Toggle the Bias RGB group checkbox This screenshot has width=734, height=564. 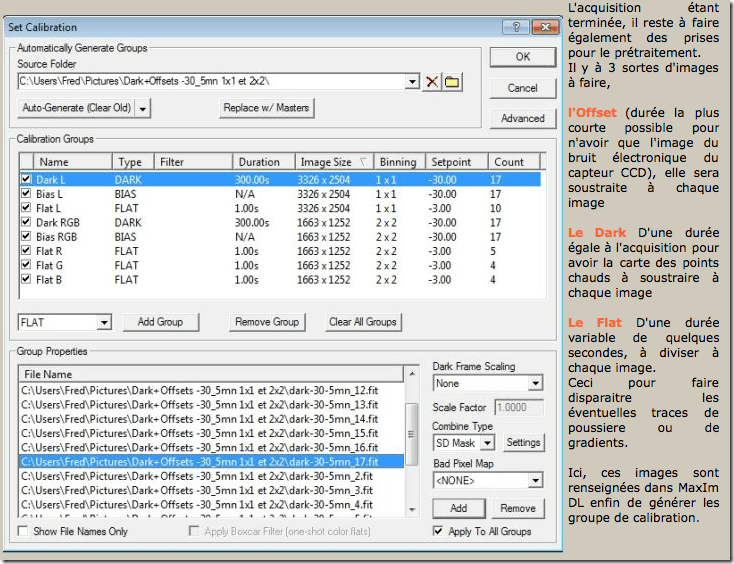click(26, 236)
